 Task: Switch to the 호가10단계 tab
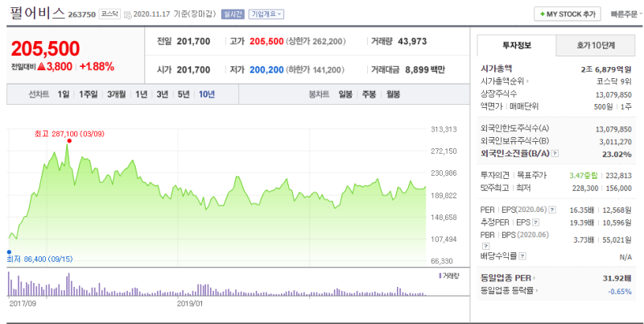pyautogui.click(x=596, y=45)
